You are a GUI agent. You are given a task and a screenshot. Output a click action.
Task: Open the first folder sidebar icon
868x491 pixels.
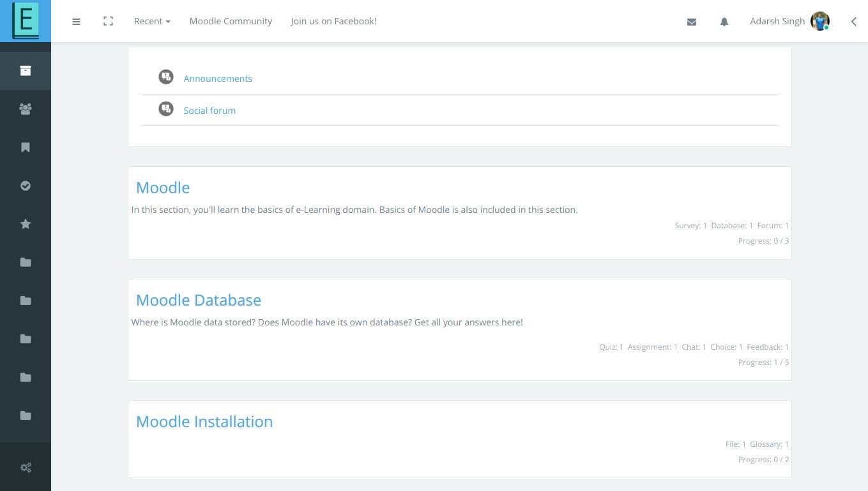pyautogui.click(x=26, y=262)
